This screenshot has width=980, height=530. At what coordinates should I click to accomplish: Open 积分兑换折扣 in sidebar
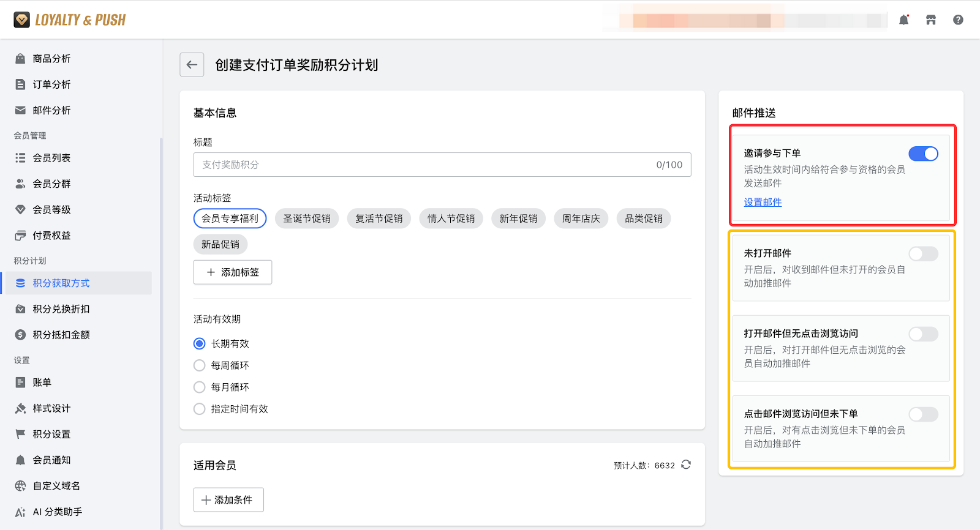coord(61,309)
